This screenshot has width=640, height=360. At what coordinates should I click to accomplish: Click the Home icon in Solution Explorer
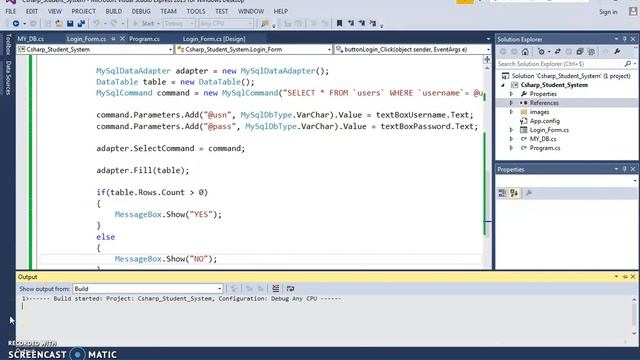[525, 52]
